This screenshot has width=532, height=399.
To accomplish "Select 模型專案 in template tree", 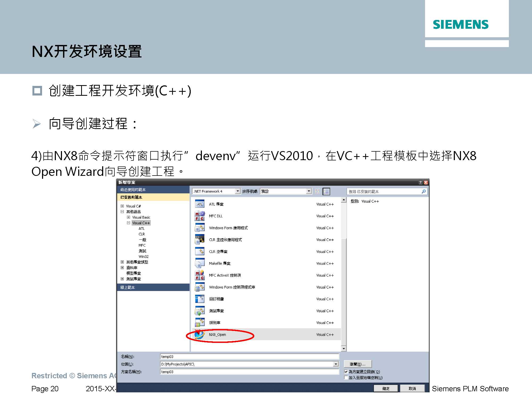I will click(x=134, y=273).
